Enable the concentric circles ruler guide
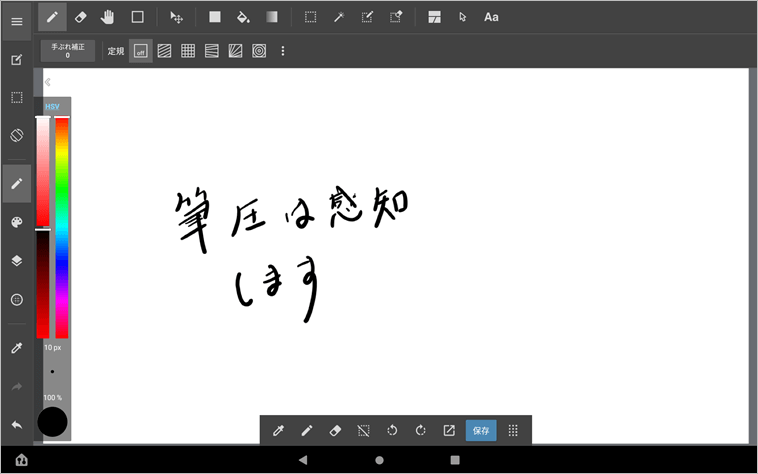 [259, 51]
